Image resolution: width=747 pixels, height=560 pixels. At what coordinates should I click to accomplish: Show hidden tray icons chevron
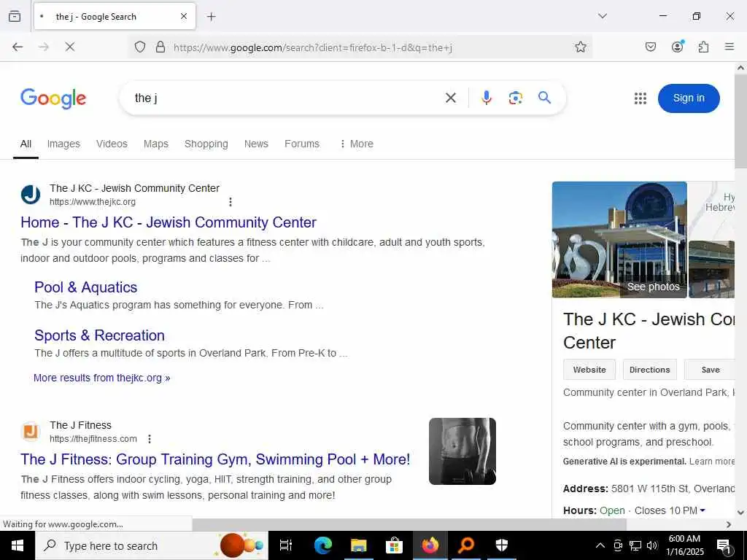[600, 545]
